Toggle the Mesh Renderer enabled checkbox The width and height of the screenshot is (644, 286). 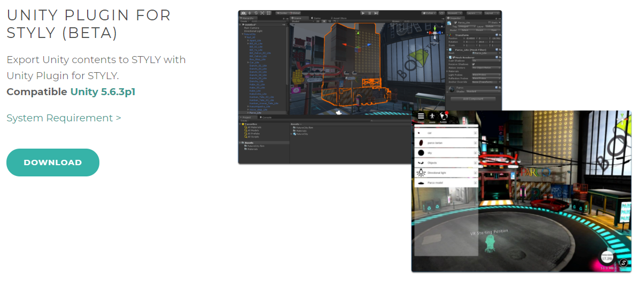click(453, 57)
